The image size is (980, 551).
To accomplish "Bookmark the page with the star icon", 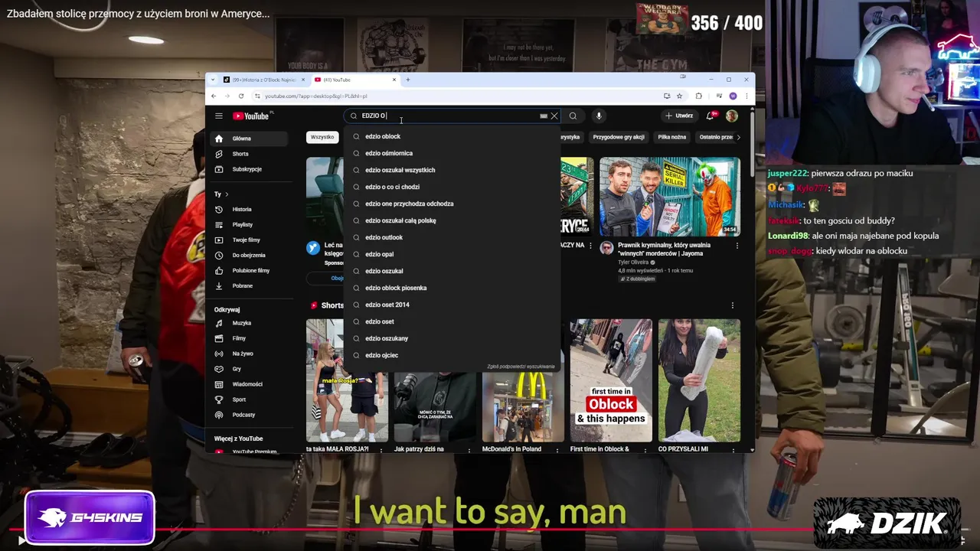I will pyautogui.click(x=679, y=96).
